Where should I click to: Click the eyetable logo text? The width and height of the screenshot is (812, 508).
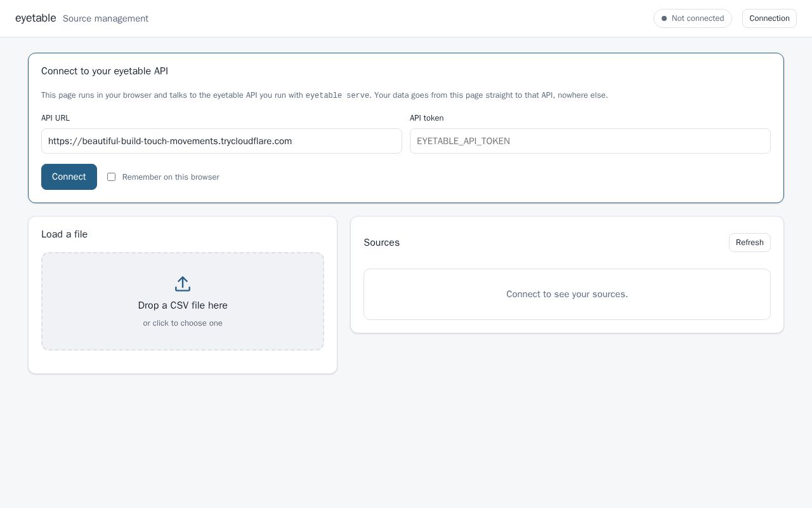click(x=36, y=18)
